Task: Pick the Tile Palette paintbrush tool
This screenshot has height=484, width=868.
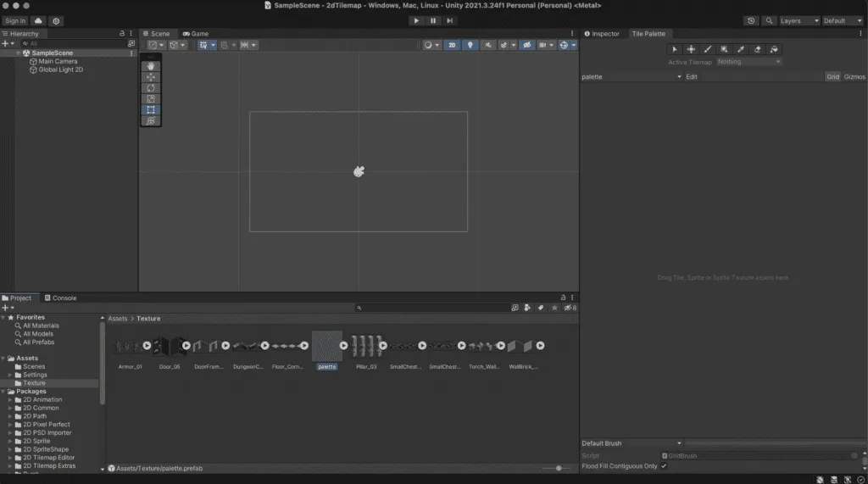Action: [708, 49]
